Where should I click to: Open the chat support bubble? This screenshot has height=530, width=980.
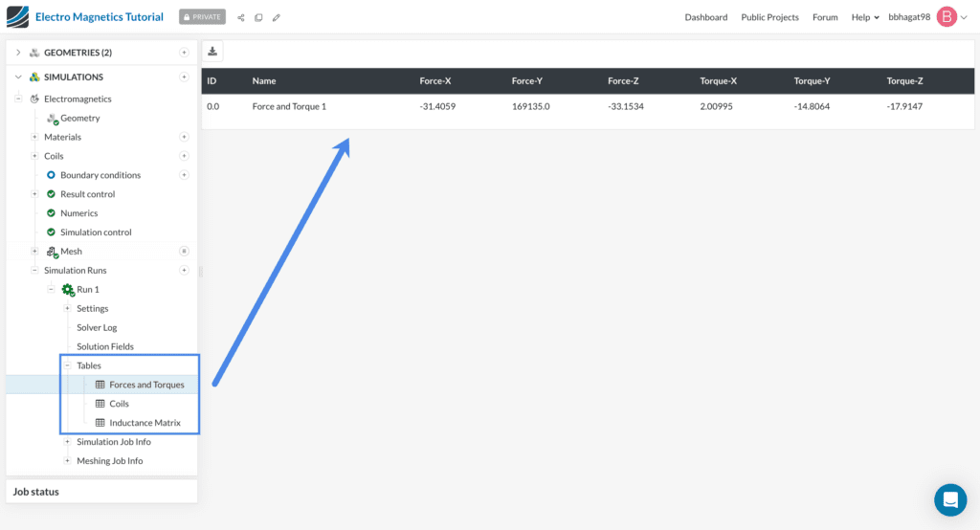(949, 499)
